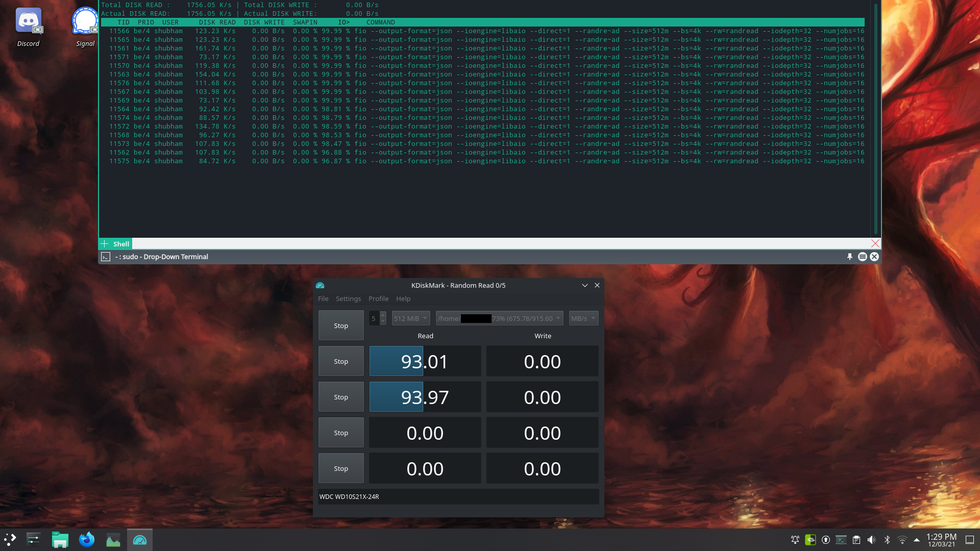The height and width of the screenshot is (551, 980).
Task: Open the MB/s unit dropdown
Action: (x=583, y=318)
